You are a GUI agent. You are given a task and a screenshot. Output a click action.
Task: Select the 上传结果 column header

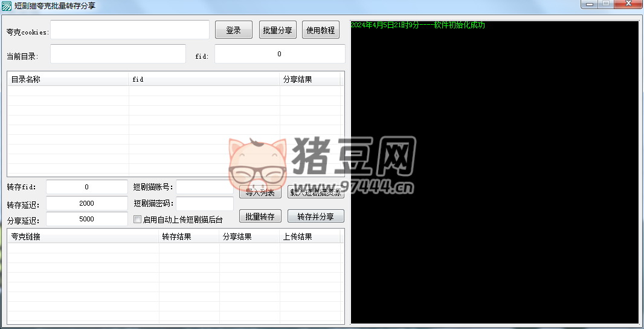[309, 236]
